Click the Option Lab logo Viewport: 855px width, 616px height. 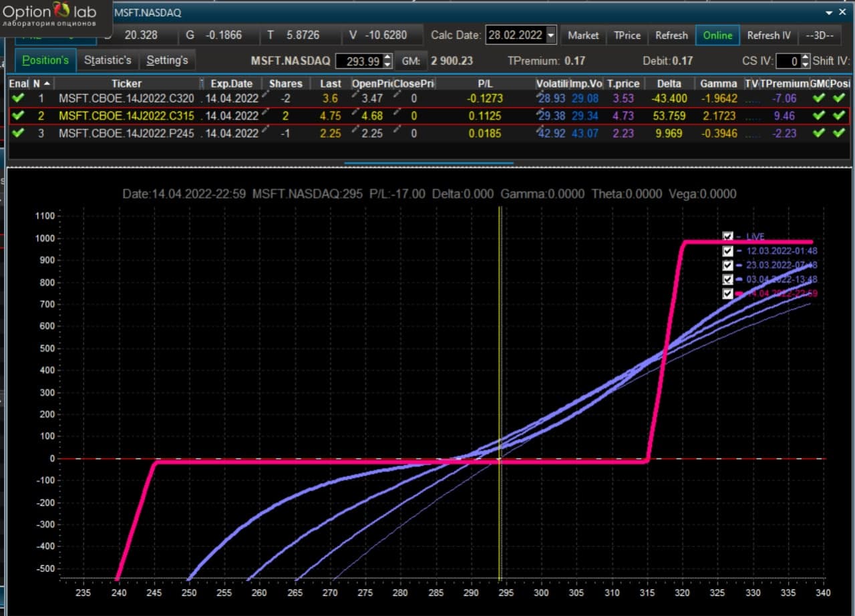pos(50,16)
